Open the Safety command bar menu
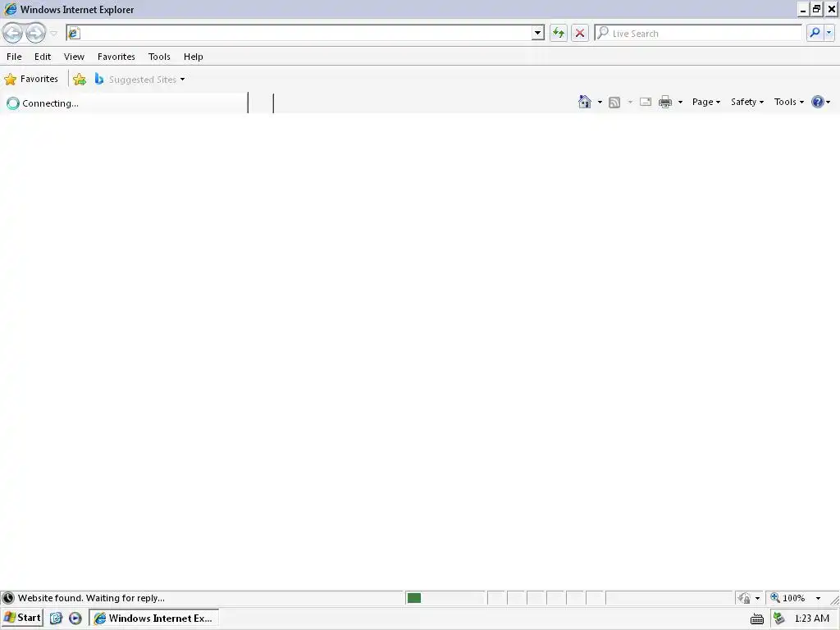 coord(747,102)
